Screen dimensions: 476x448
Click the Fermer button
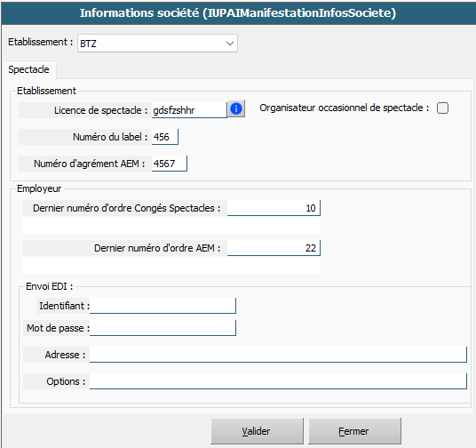tap(354, 431)
